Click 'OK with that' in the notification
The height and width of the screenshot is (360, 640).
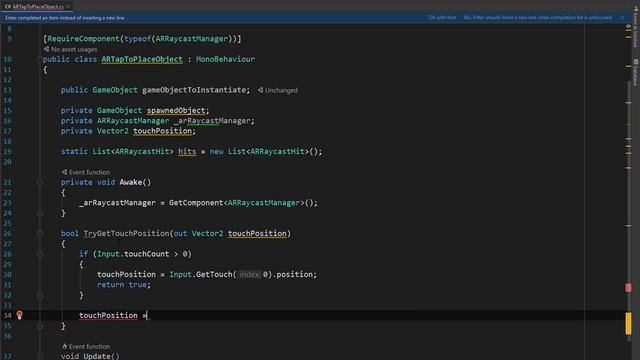tap(442, 18)
